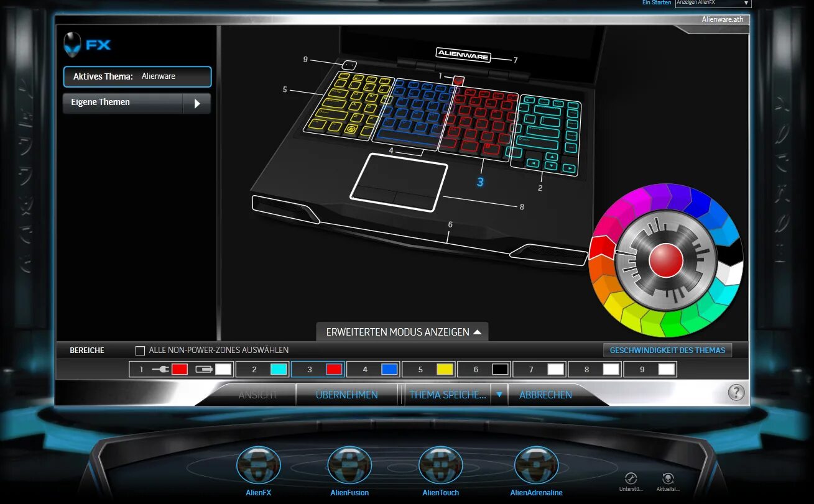This screenshot has width=814, height=504.
Task: Choose black on the color wheel
Action: pyautogui.click(x=731, y=251)
